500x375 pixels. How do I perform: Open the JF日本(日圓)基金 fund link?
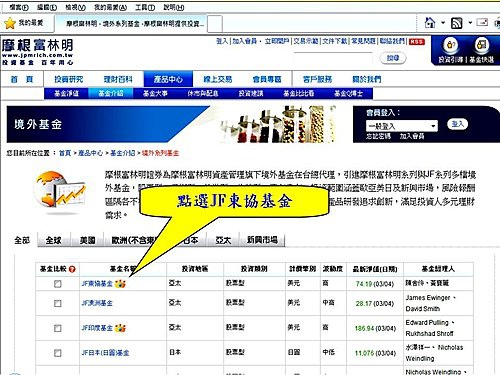click(105, 353)
